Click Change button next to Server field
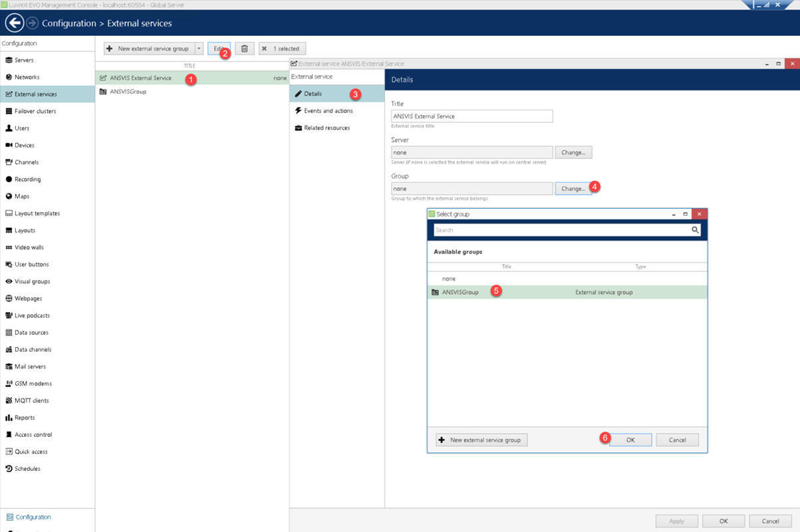The height and width of the screenshot is (532, 800). coord(573,152)
